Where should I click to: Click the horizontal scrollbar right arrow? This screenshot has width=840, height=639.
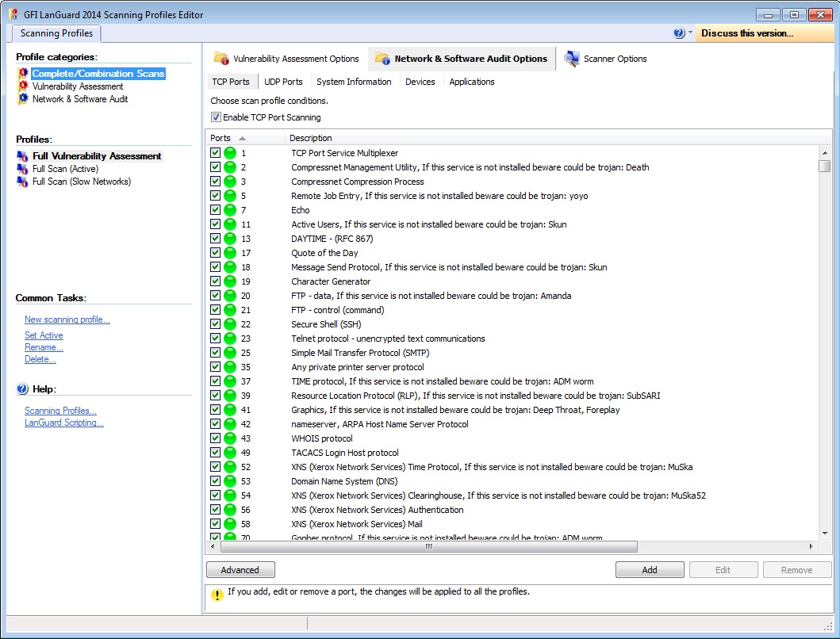[x=811, y=547]
